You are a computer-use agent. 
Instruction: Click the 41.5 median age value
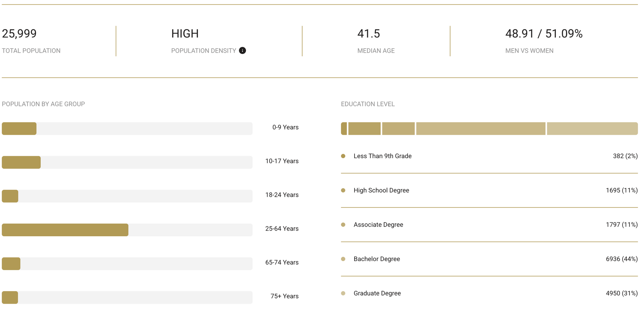369,34
